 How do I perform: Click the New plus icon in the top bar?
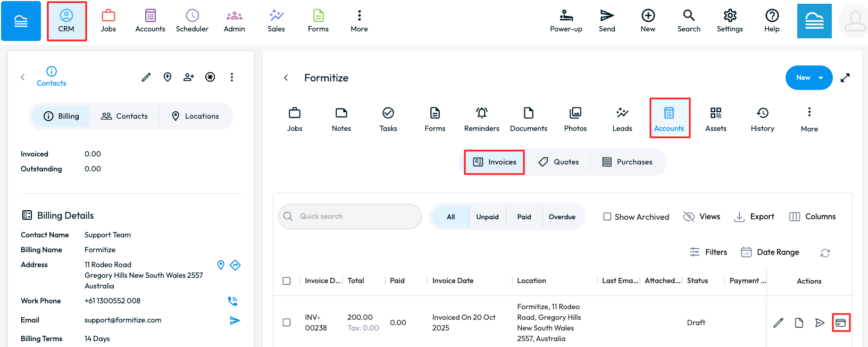(648, 21)
